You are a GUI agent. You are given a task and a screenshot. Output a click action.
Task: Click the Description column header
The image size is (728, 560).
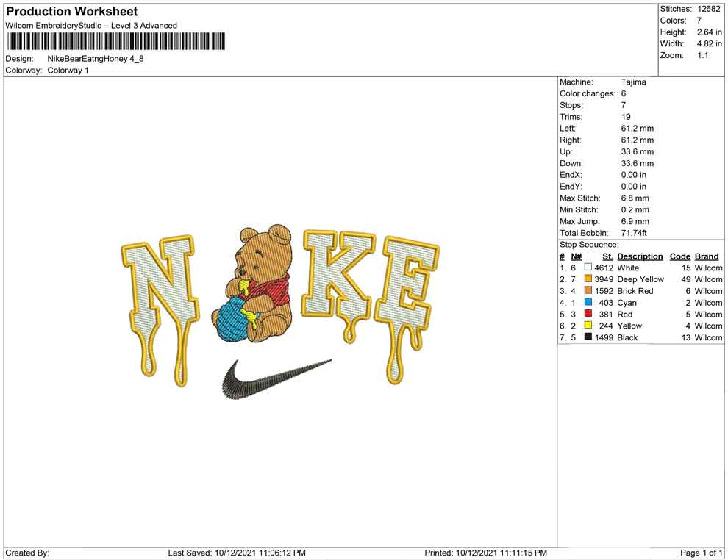[x=640, y=256]
